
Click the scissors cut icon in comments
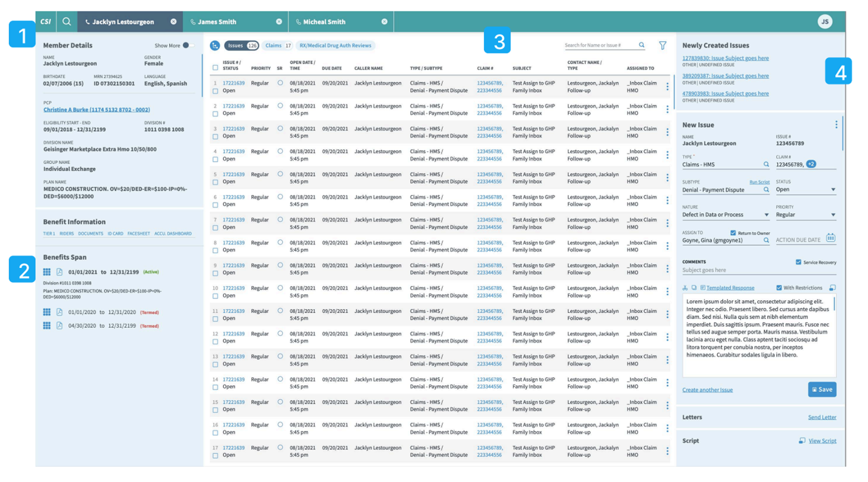(685, 288)
